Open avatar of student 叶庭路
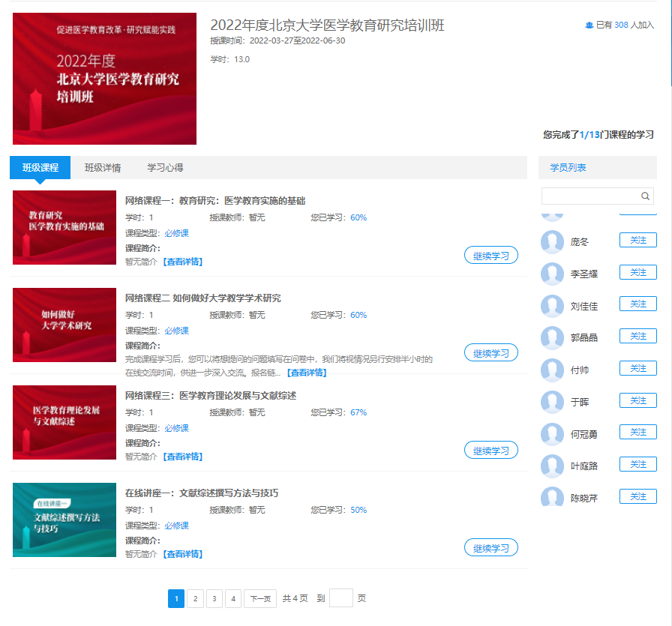672x626 pixels. [x=552, y=466]
